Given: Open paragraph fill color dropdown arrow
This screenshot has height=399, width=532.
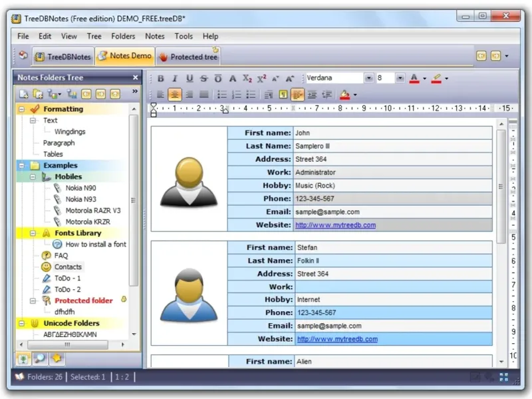Looking at the screenshot, I should tap(355, 94).
